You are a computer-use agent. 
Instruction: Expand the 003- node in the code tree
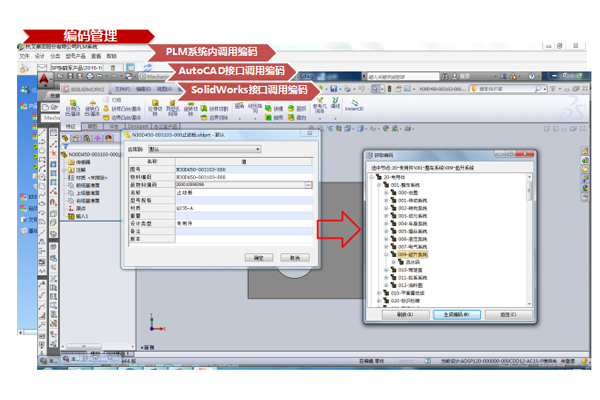click(x=386, y=216)
